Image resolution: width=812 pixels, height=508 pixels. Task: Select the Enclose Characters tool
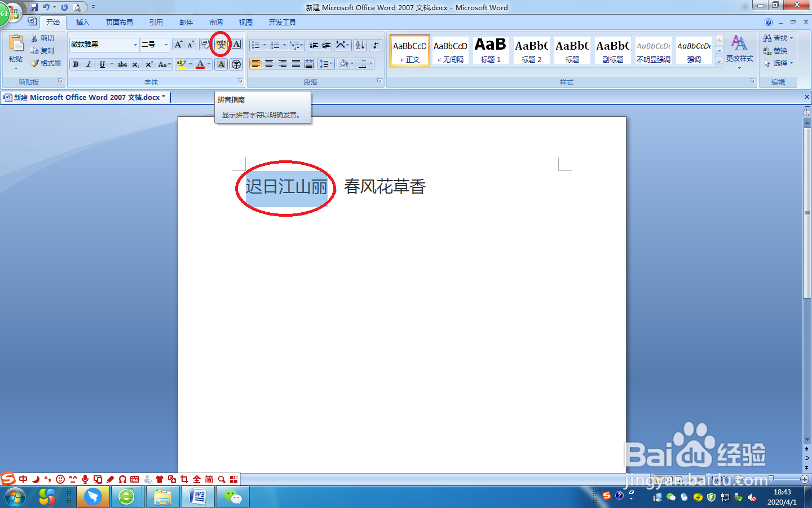[x=236, y=64]
